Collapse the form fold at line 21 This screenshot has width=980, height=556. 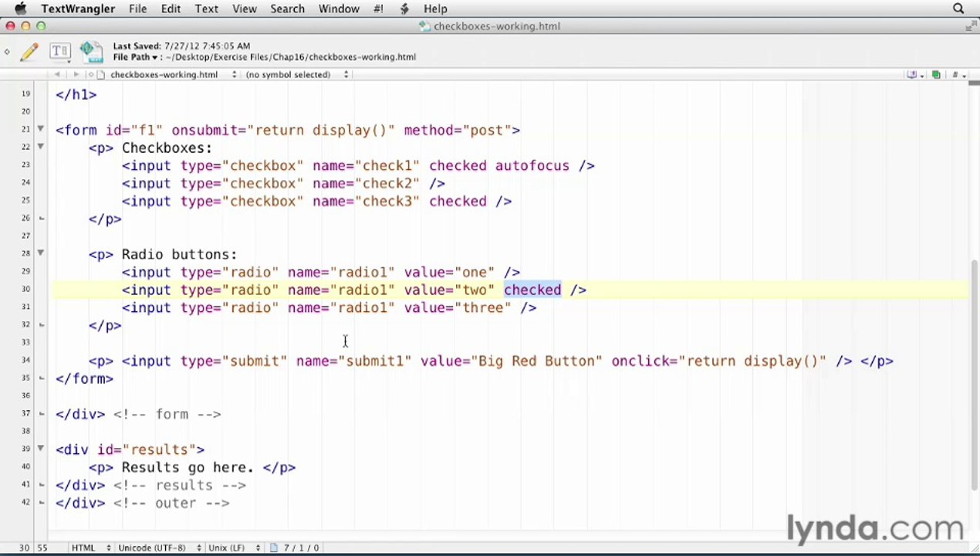coord(41,130)
